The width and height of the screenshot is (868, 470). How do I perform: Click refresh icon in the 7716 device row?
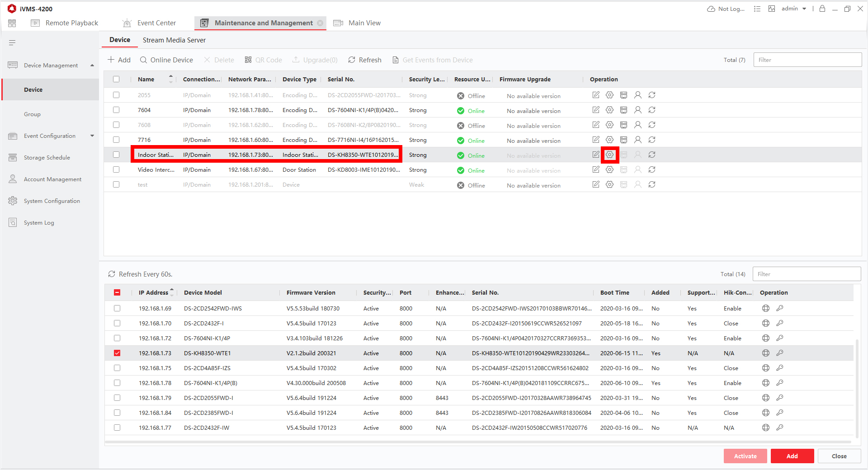[651, 140]
